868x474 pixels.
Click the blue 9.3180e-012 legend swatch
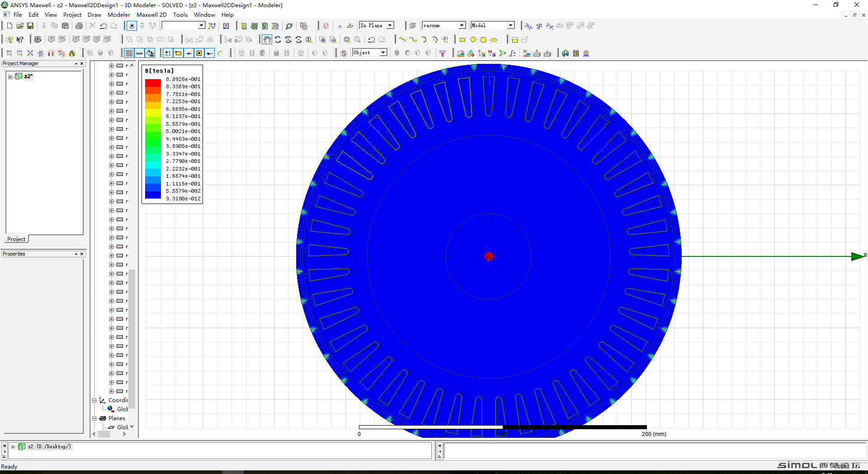coord(153,195)
